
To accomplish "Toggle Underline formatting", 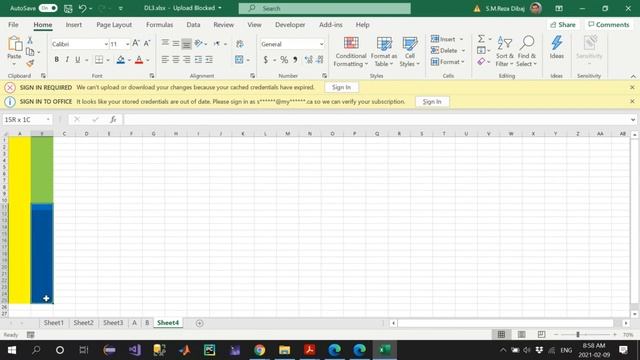I will point(78,60).
